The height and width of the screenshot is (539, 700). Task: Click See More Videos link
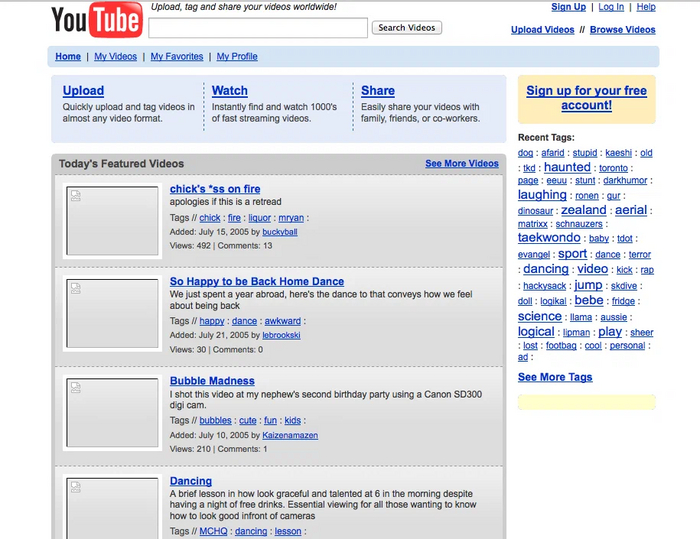(461, 164)
